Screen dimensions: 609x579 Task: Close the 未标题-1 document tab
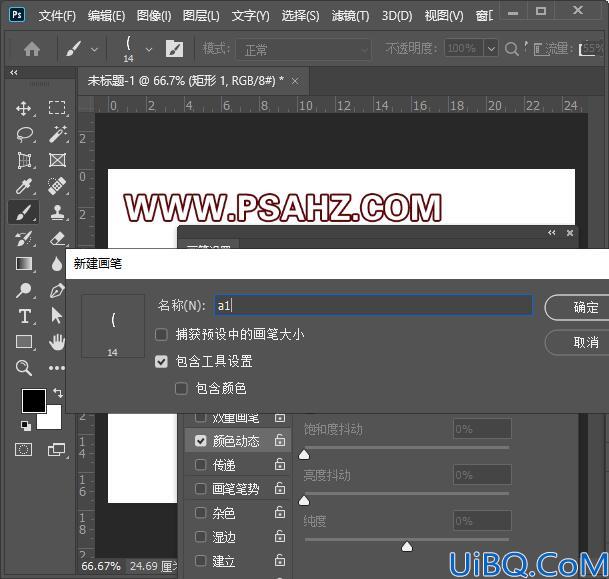point(295,81)
